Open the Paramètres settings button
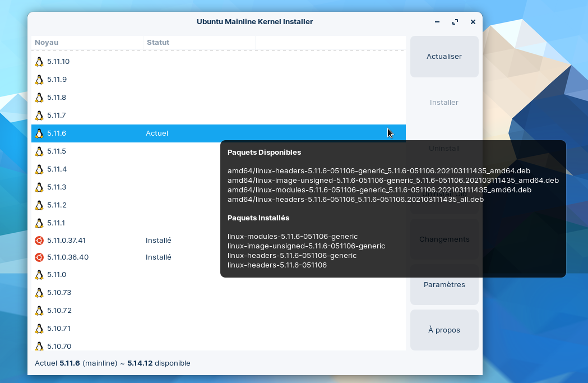588x383 pixels. (x=444, y=285)
